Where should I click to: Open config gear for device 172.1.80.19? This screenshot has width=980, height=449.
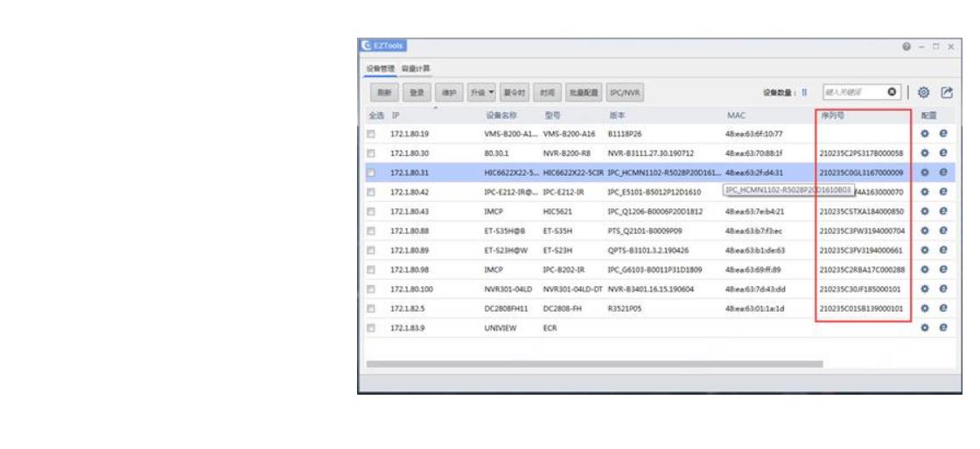[924, 134]
